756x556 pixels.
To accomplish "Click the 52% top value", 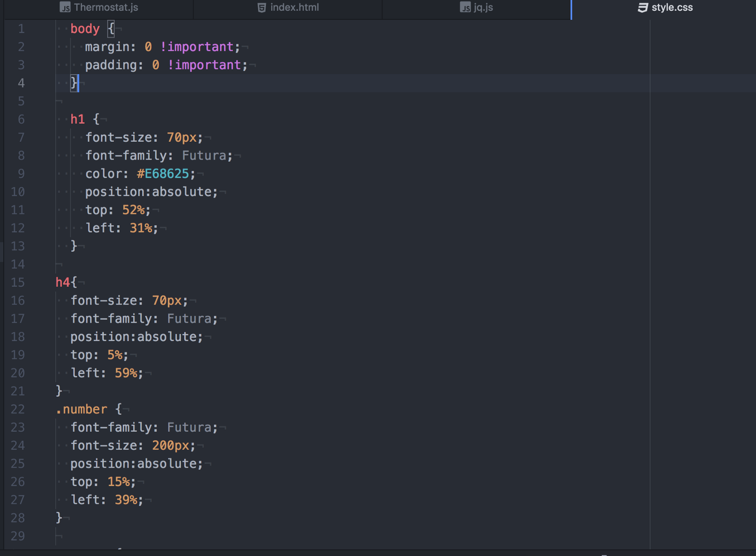I will (x=133, y=210).
